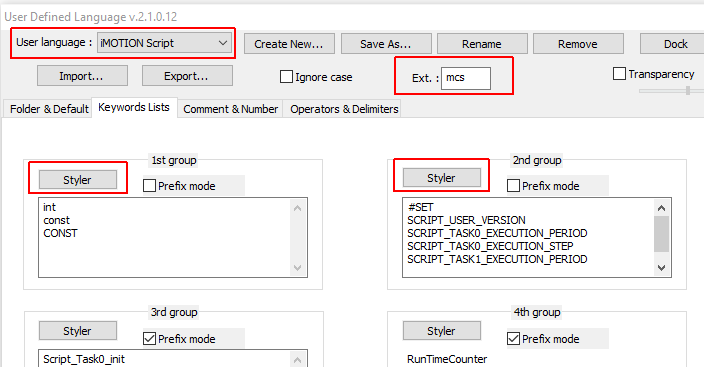Click the 2nd group list scrollbar thumb
704x367 pixels.
click(x=661, y=234)
